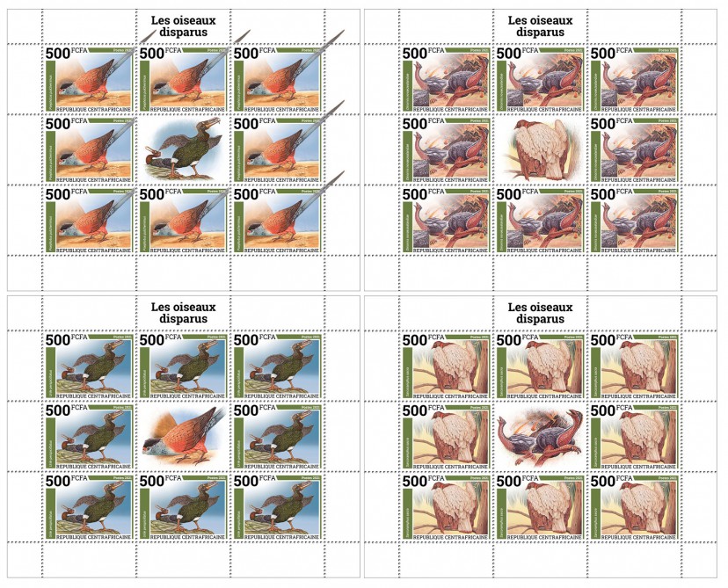Select the borderless vulture label in the moa sheet
The width and height of the screenshot is (728, 588).
(540, 149)
